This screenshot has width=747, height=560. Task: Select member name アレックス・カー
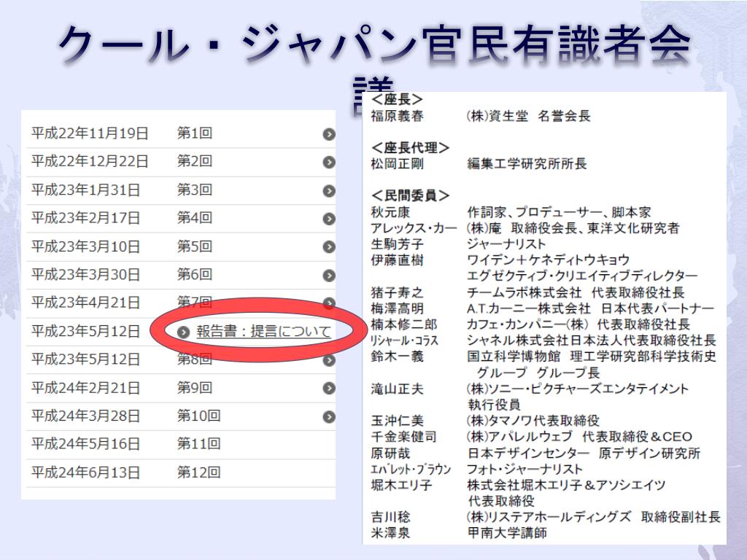click(414, 228)
